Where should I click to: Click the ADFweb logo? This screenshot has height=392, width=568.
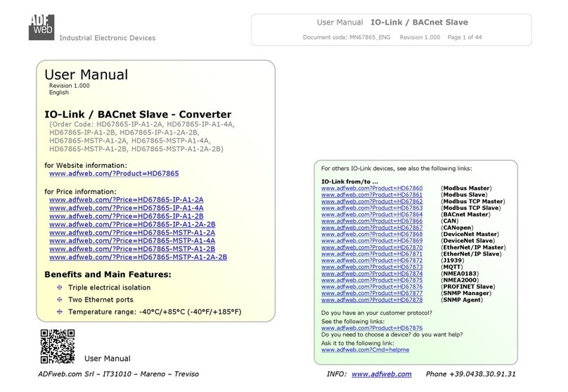41,27
